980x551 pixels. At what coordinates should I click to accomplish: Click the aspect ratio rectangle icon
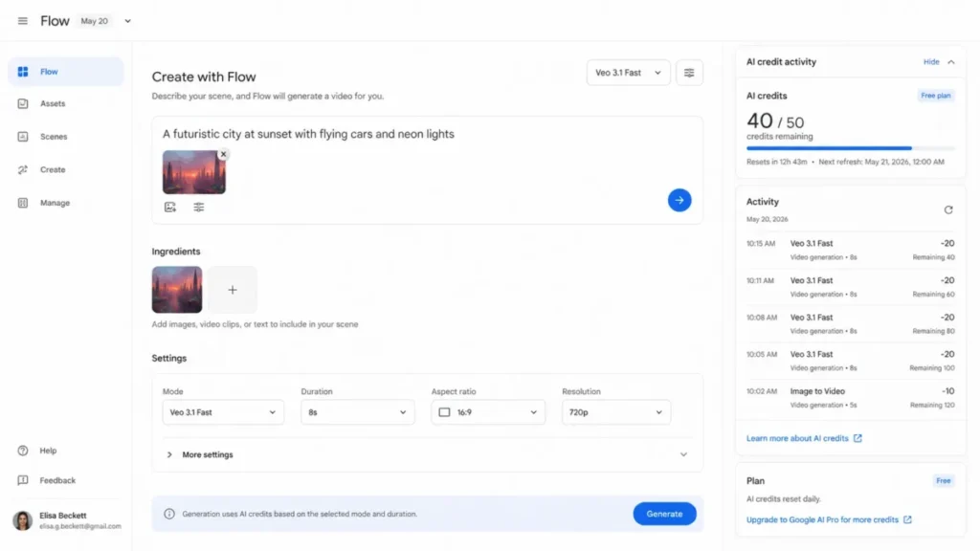pos(444,412)
